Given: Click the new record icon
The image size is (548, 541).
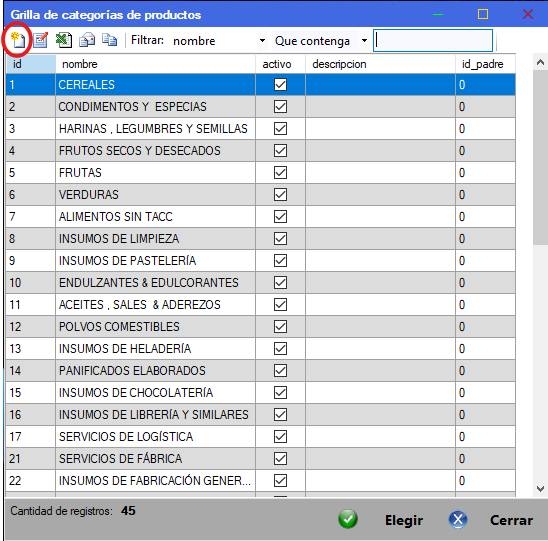Looking at the screenshot, I should [x=17, y=40].
